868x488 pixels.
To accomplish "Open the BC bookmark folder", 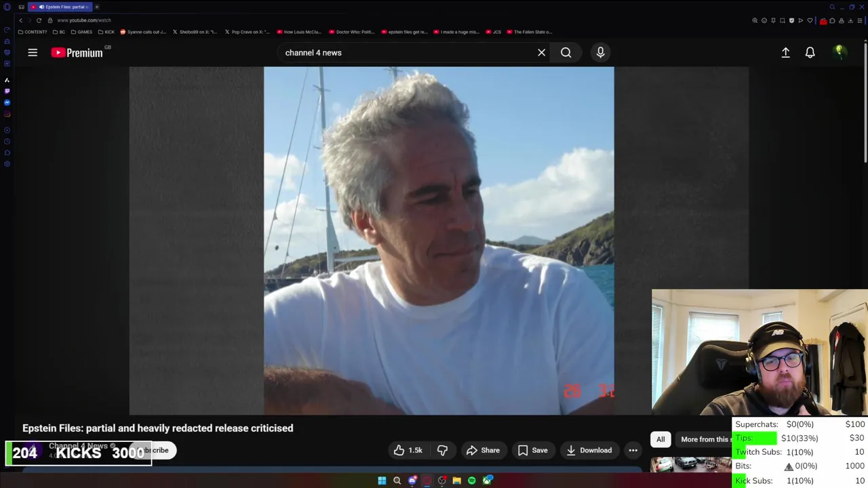I will pos(59,32).
